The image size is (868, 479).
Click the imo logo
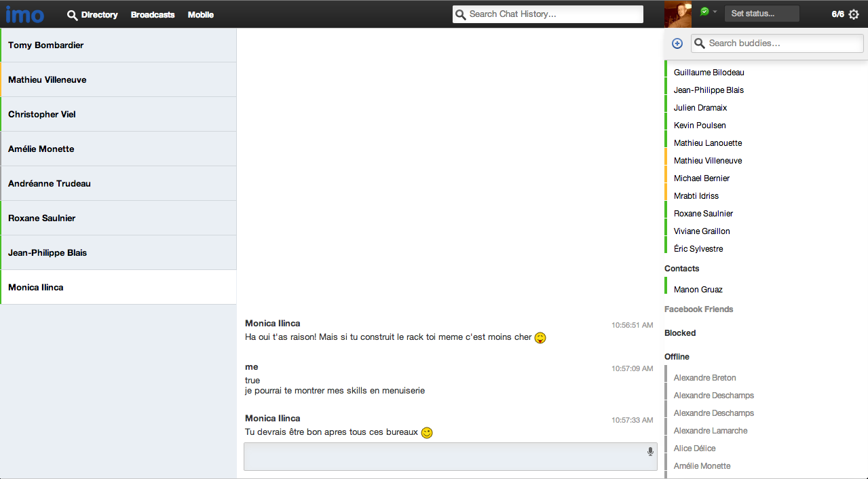tap(25, 14)
